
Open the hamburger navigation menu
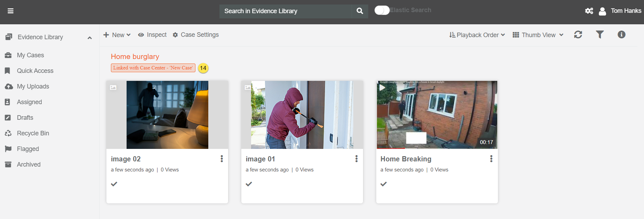tap(10, 11)
